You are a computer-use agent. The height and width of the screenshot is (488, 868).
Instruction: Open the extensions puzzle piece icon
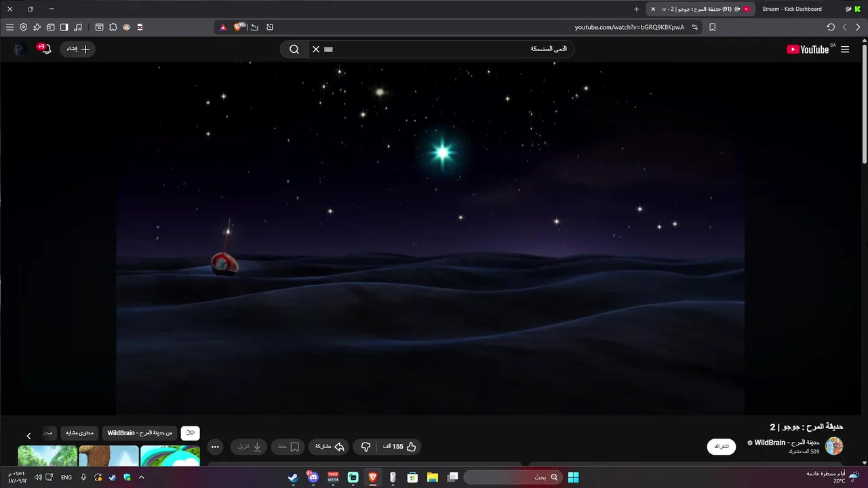point(113,27)
